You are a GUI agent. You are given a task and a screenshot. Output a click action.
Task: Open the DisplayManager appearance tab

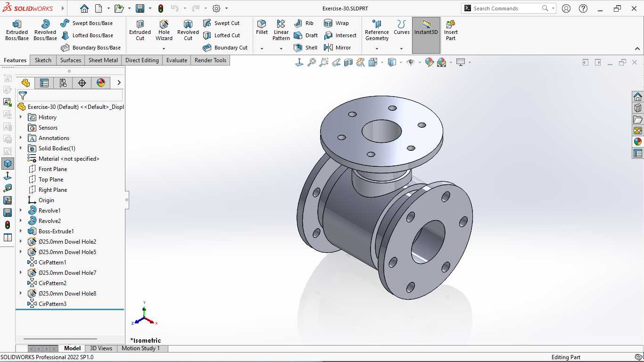coord(101,83)
